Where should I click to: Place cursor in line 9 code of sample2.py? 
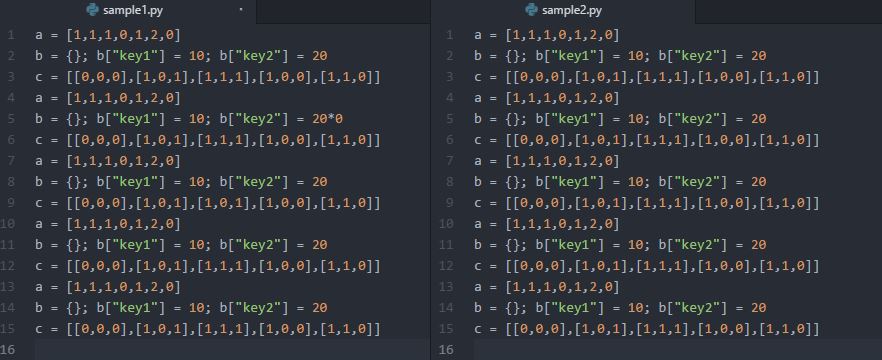(646, 202)
